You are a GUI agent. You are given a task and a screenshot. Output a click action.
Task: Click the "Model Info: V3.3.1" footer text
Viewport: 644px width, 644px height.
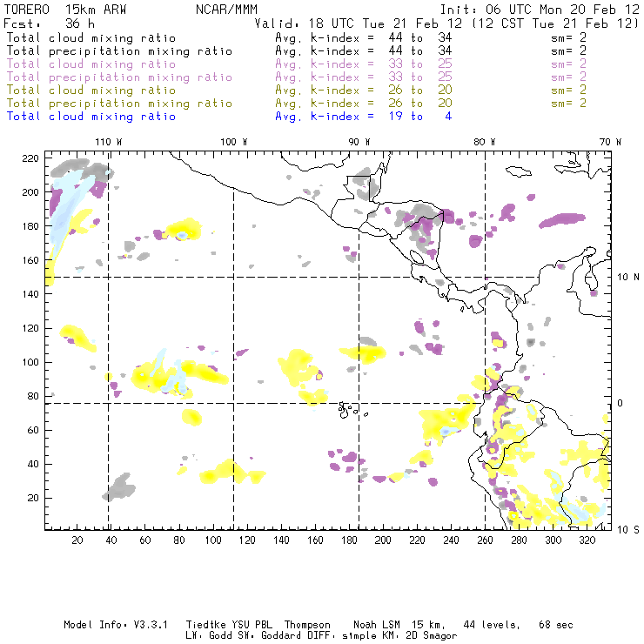coord(116,625)
